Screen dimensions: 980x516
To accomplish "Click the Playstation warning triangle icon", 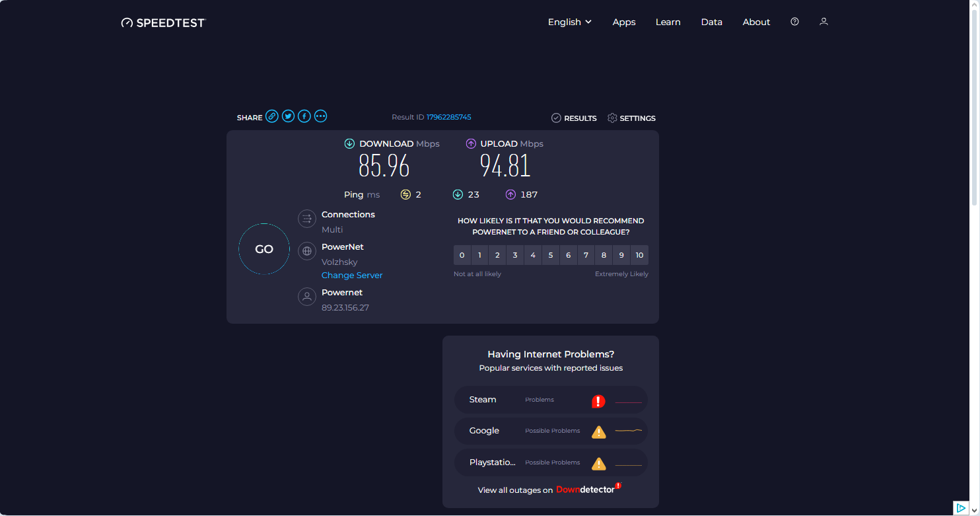I will [x=598, y=463].
